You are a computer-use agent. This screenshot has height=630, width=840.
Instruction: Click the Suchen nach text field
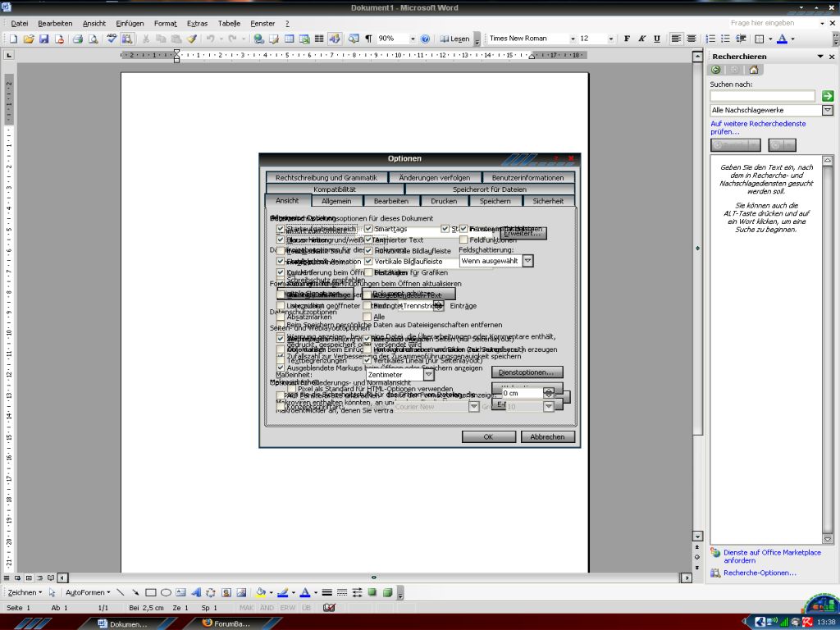pos(762,96)
